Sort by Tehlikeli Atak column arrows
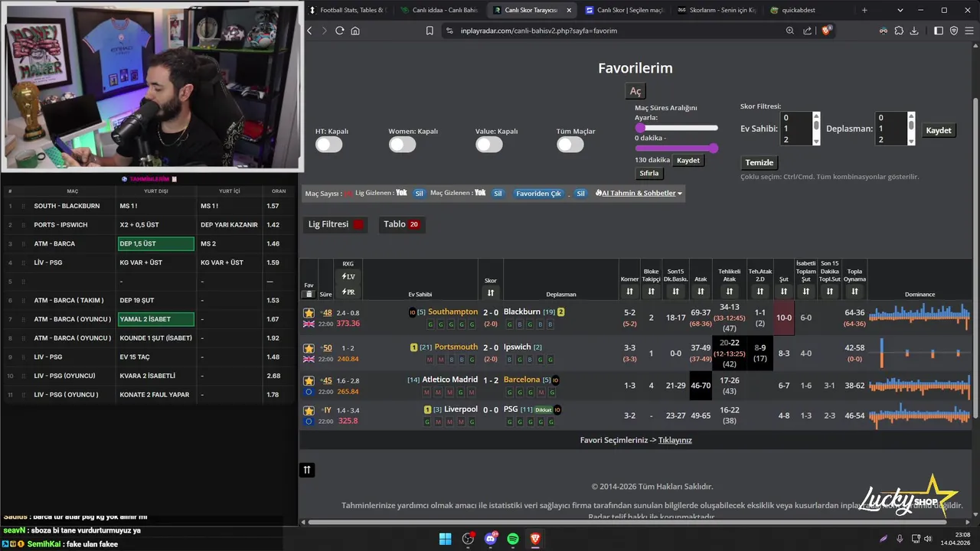This screenshot has width=980, height=551. tap(729, 292)
